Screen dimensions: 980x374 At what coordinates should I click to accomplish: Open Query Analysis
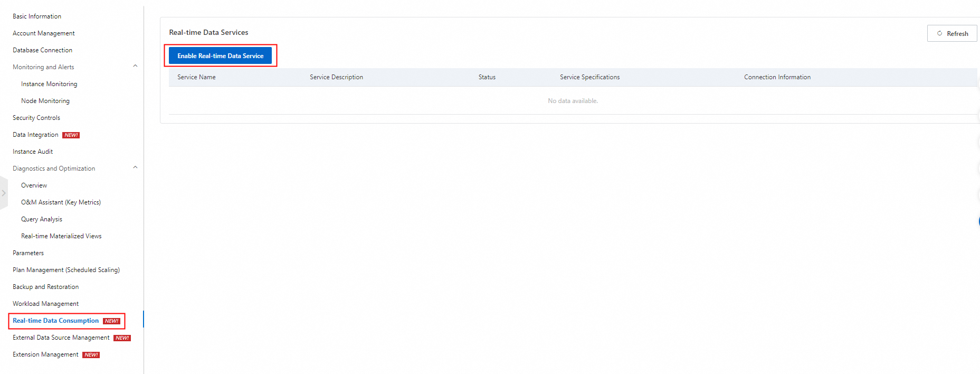pyautogui.click(x=42, y=219)
